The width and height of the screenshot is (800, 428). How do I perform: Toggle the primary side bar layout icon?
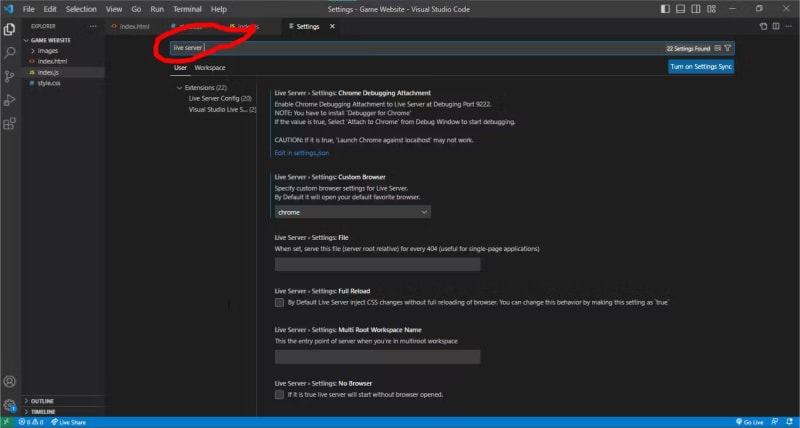pos(665,9)
